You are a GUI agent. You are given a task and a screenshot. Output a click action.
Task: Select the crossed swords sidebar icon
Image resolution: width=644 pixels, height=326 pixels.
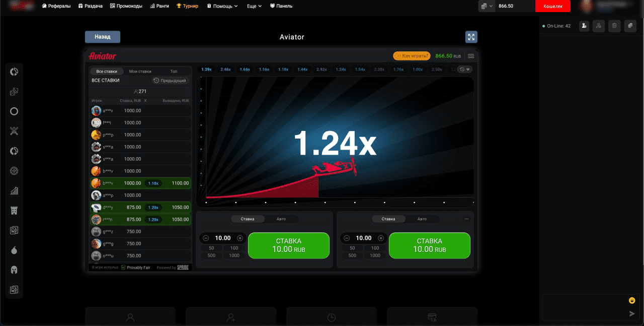(x=14, y=132)
